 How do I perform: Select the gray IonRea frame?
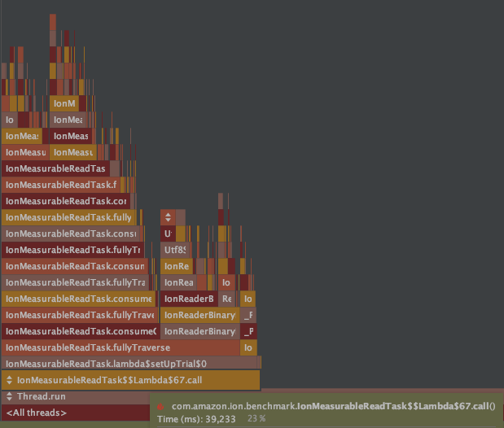pos(178,282)
